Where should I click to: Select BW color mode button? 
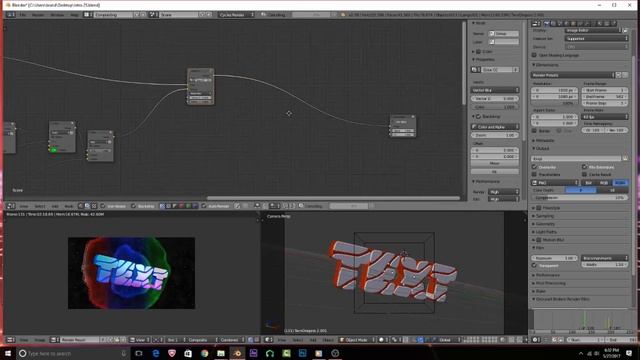coord(589,182)
